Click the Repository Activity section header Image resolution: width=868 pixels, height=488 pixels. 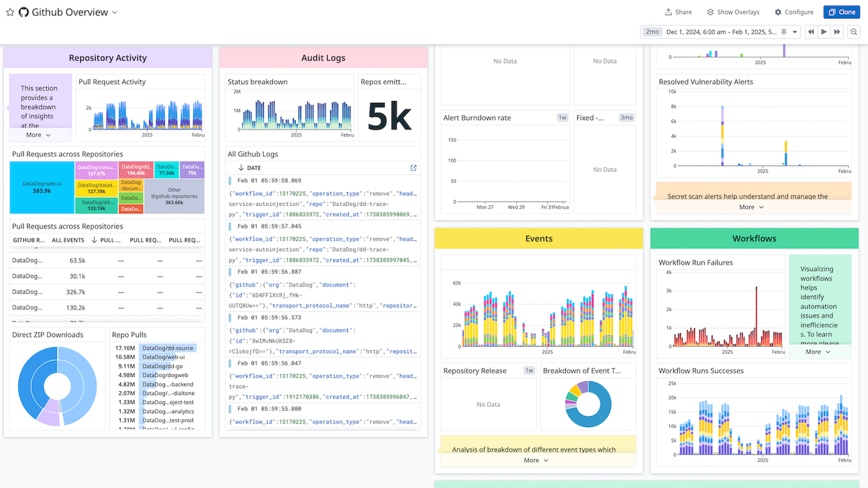pyautogui.click(x=108, y=58)
